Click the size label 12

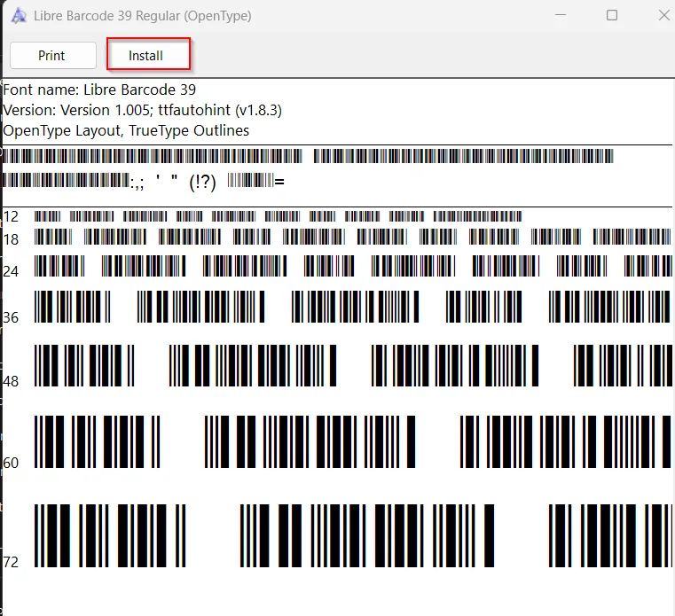11,216
